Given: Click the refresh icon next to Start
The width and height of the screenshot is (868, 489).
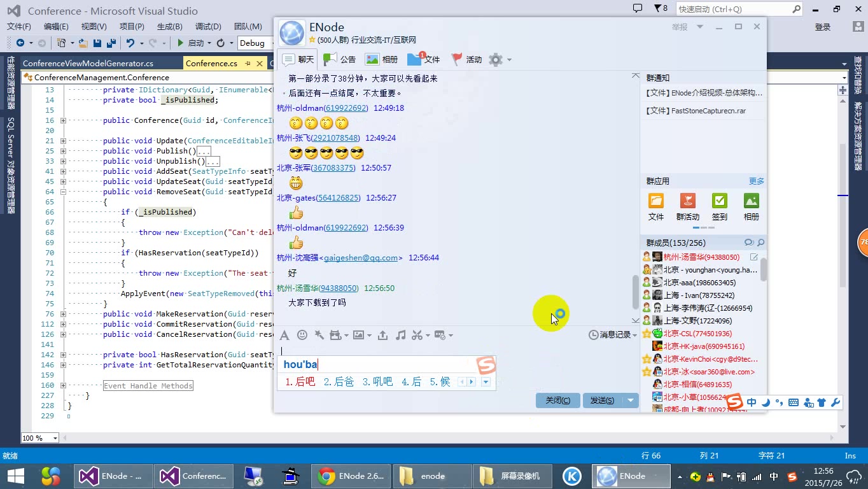Looking at the screenshot, I should (x=221, y=43).
